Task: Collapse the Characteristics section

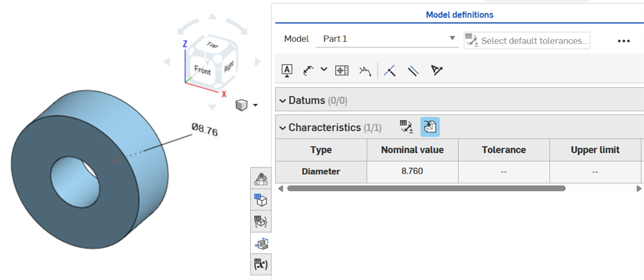Action: (283, 128)
